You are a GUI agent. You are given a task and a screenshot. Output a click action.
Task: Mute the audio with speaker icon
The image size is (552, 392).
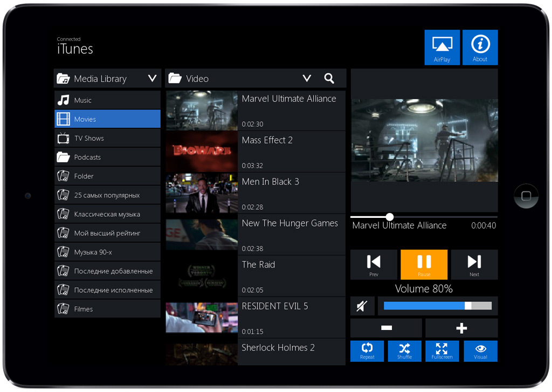click(362, 306)
